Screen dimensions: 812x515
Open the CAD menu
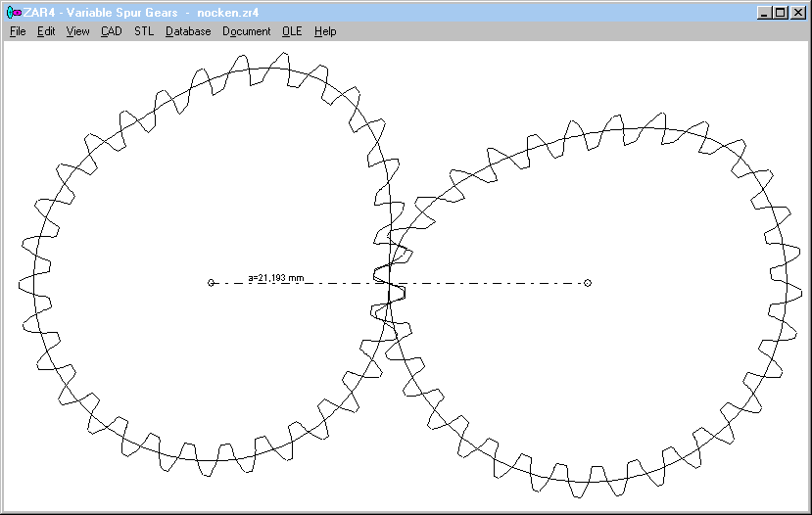click(x=112, y=31)
